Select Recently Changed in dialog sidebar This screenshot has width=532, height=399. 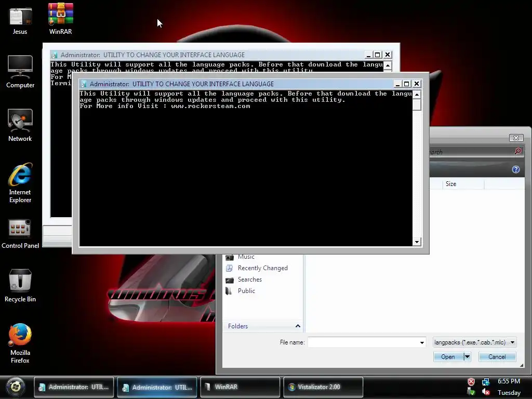point(262,268)
